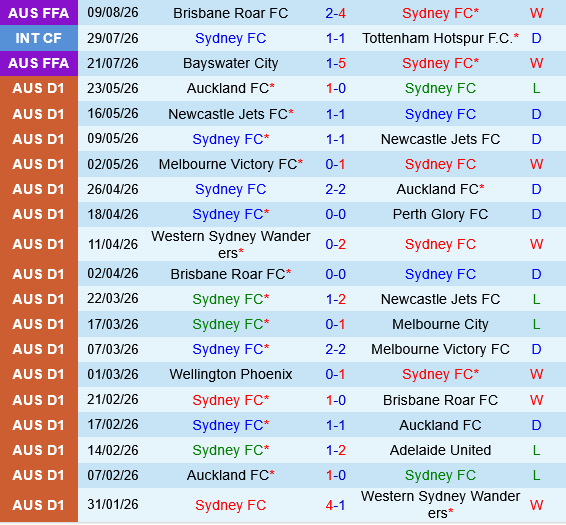Click the 2-4 score of Brisbane Roar match
This screenshot has width=566, height=525.
pyautogui.click(x=335, y=13)
